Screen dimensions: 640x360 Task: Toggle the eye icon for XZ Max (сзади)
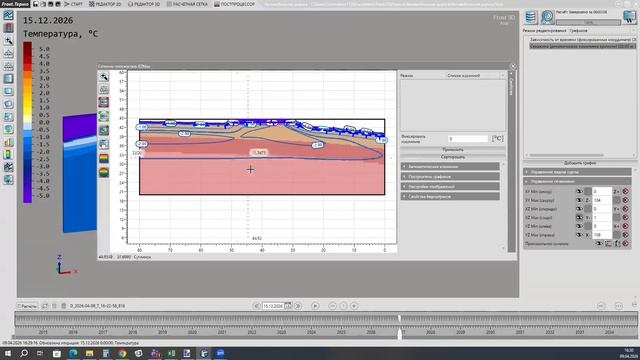tap(579, 218)
